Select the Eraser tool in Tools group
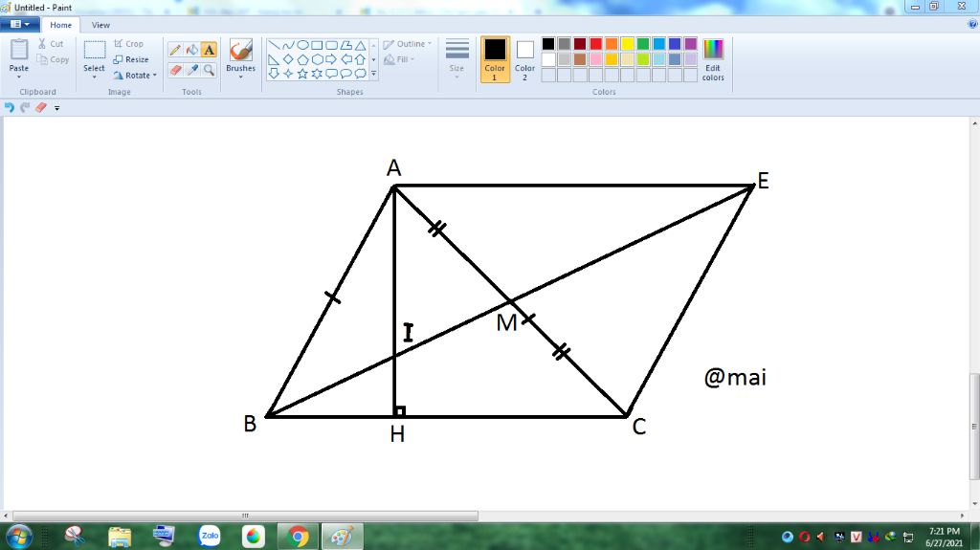Screen dimensions: 980x550 coord(176,70)
